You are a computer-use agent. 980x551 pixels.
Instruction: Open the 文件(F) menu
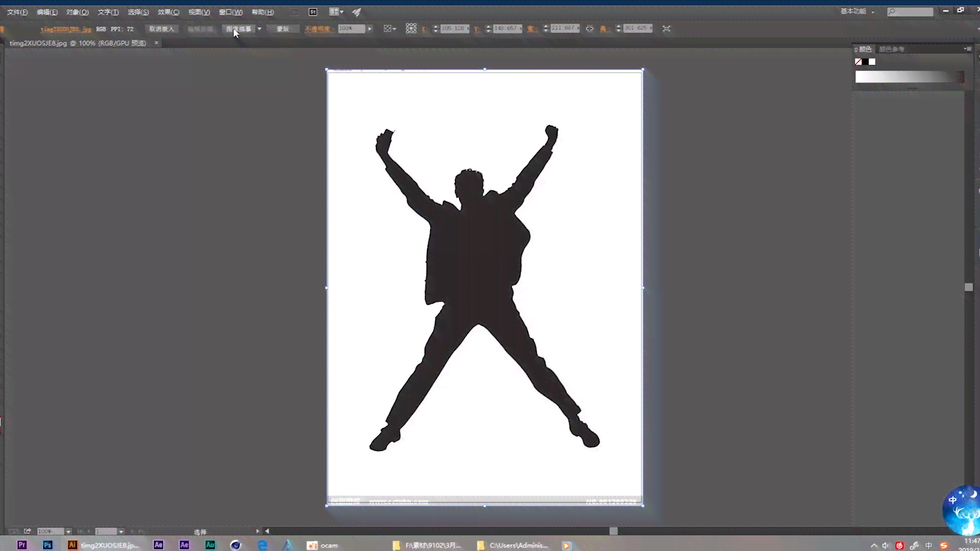(17, 12)
